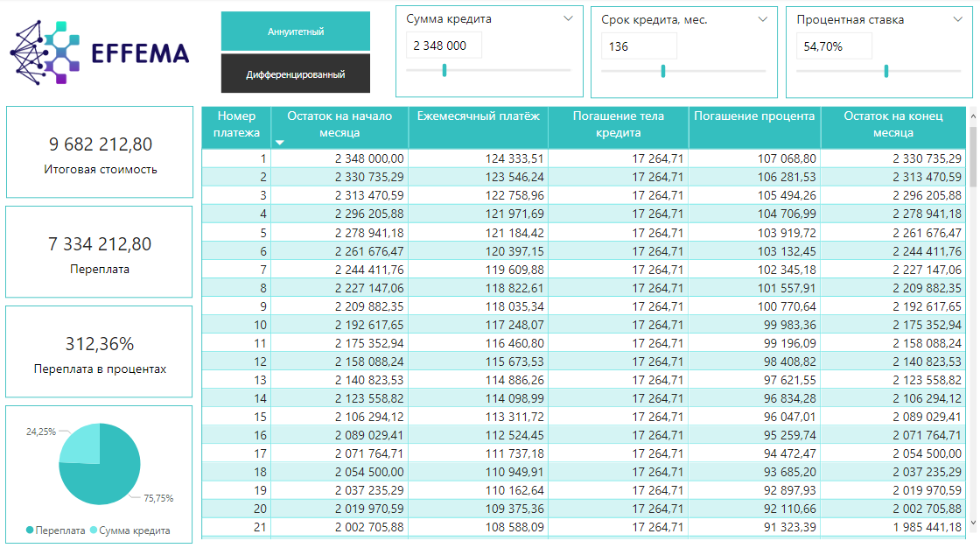Click the Сумма кредита value field 2 348 000
This screenshot has width=980, height=548.
pyautogui.click(x=444, y=46)
